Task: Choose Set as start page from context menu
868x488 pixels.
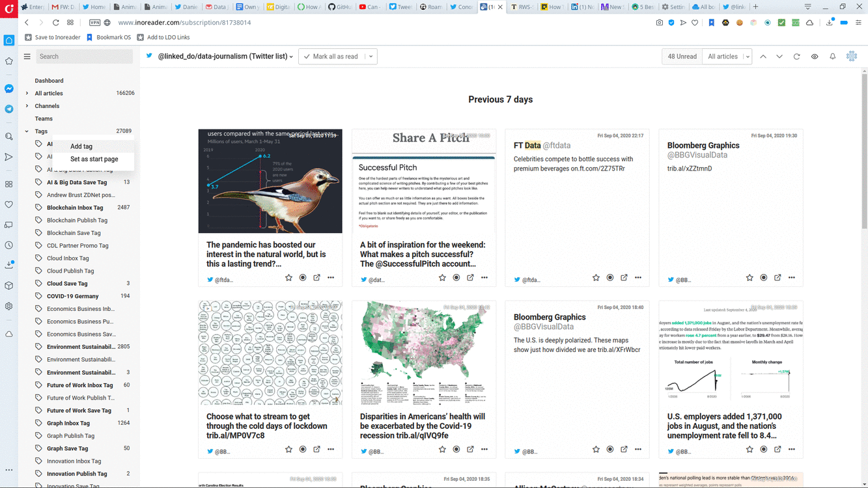Action: point(94,159)
